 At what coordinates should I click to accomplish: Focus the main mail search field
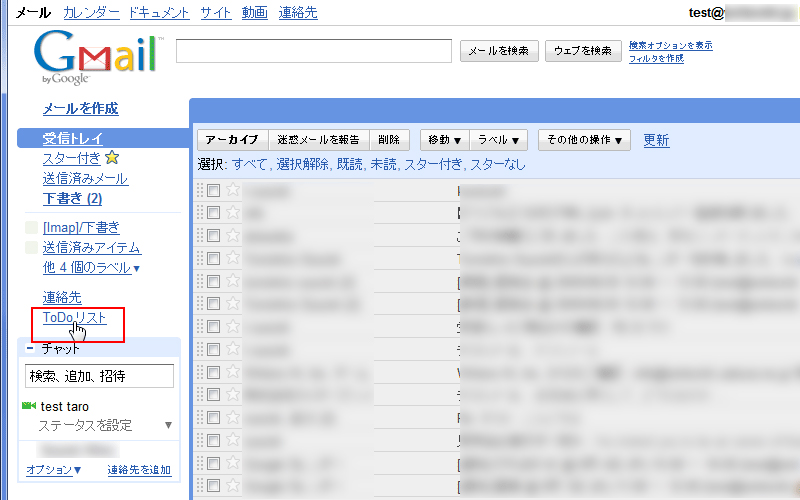(x=314, y=51)
